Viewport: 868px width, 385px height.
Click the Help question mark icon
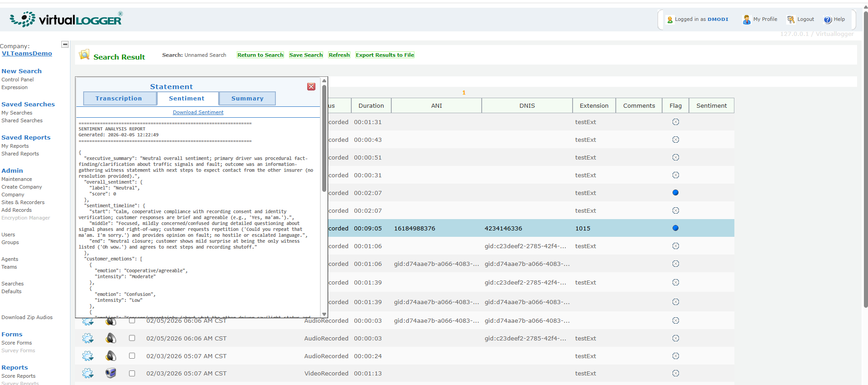click(828, 20)
